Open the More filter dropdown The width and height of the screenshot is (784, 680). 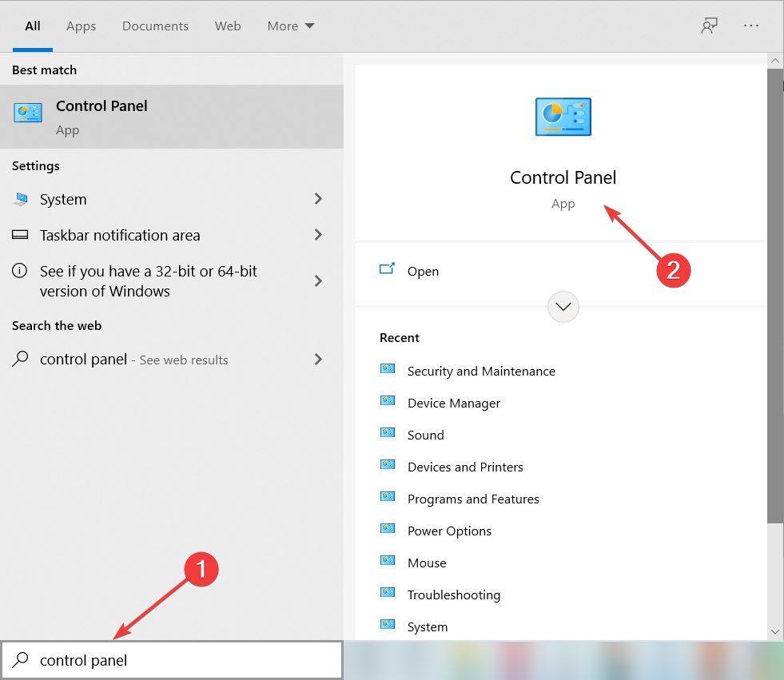290,26
